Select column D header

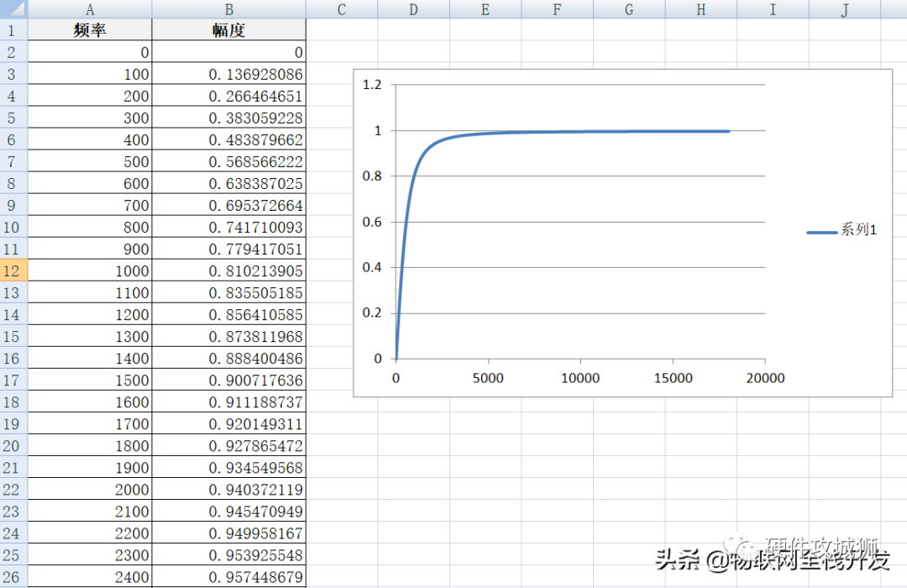(x=413, y=9)
